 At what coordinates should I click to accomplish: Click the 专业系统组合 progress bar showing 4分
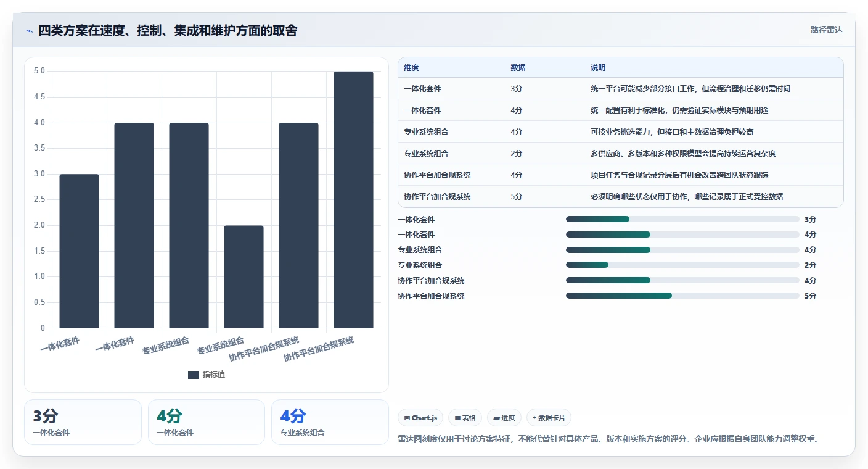(x=682, y=250)
